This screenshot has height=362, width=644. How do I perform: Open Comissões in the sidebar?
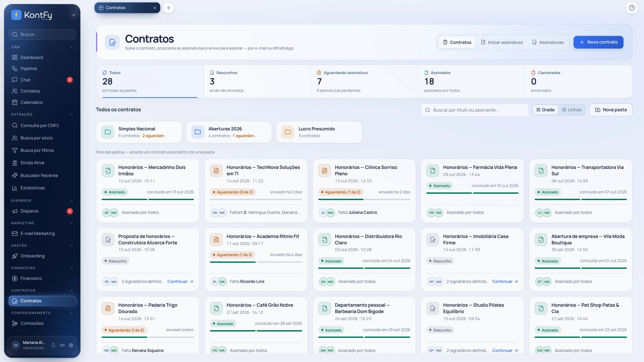click(x=42, y=323)
